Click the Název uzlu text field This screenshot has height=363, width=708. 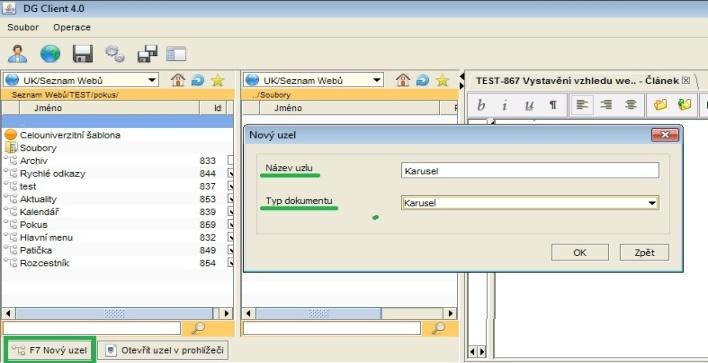click(530, 171)
